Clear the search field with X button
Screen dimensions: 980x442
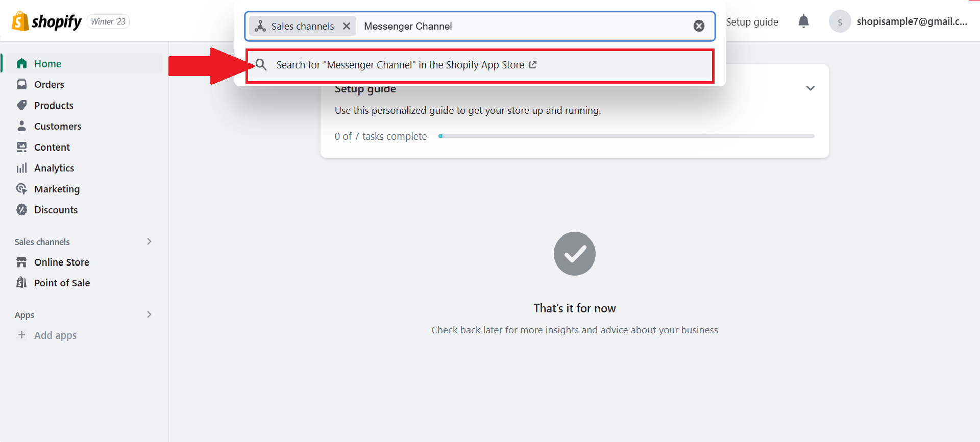pos(699,26)
